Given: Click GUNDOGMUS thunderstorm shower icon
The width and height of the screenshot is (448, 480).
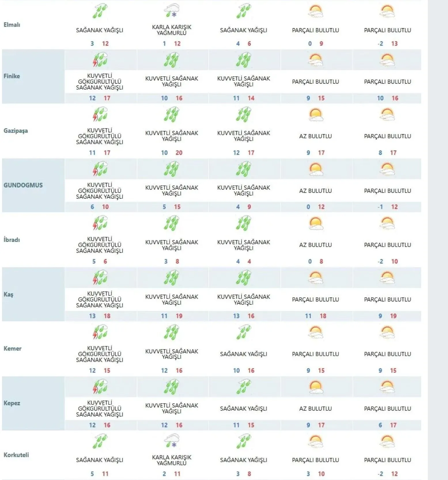Looking at the screenshot, I should (x=100, y=169).
